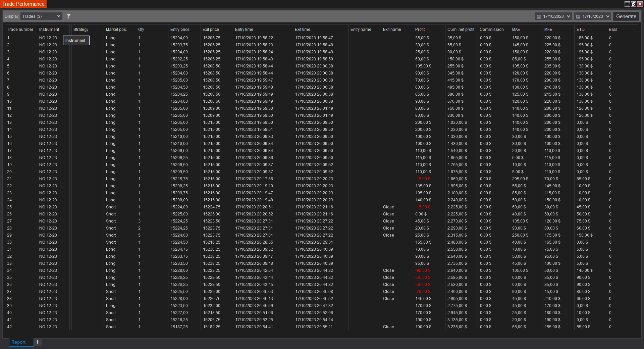
Task: Minimize the Trade Performance window
Action: coord(627,4)
